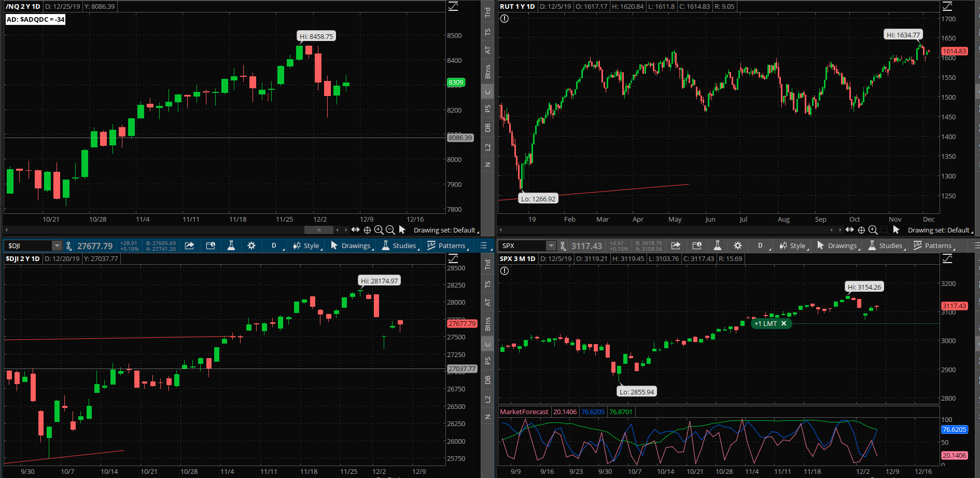The width and height of the screenshot is (980, 478).
Task: Click the calendar-clock icon in SPX toolbar
Action: point(697,245)
